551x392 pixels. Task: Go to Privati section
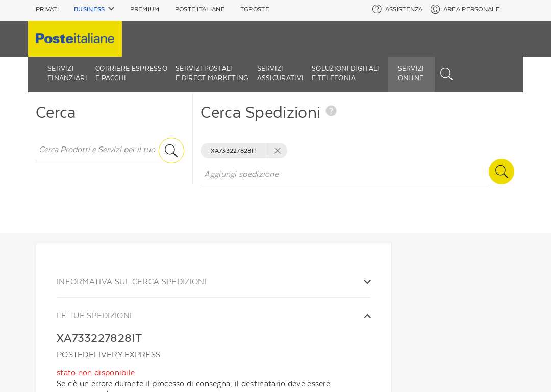47,9
